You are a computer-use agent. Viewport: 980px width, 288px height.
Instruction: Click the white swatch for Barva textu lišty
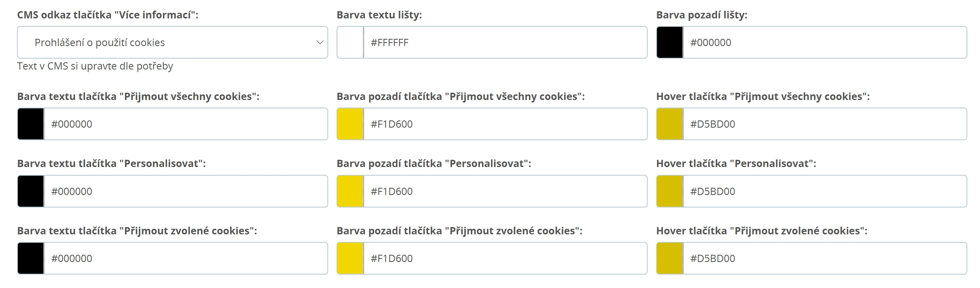click(350, 42)
